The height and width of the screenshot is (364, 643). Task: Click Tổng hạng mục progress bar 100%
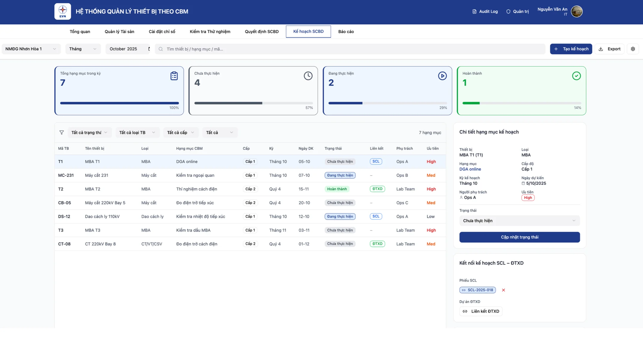(x=120, y=103)
